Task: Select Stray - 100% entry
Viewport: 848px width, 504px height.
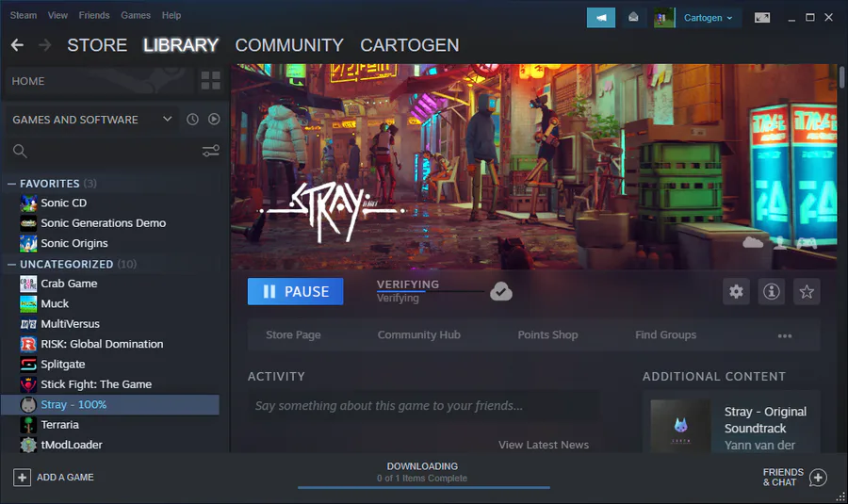Action: point(110,404)
